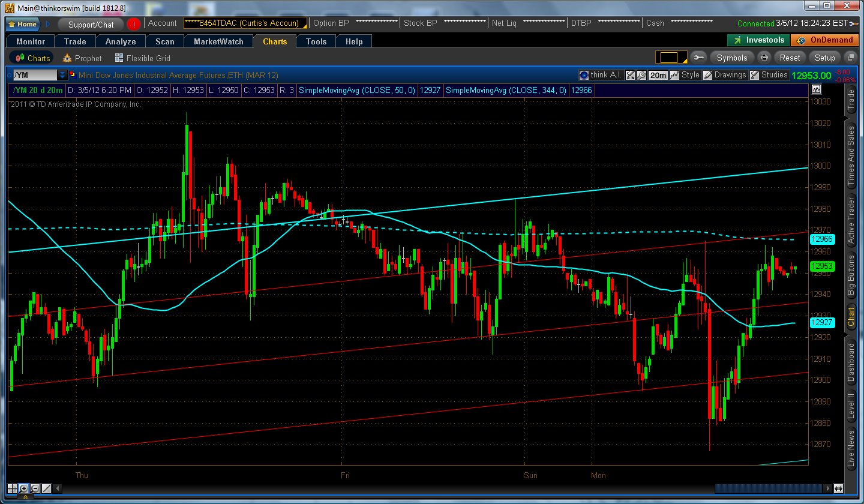The height and width of the screenshot is (504, 864).
Task: Expand the /YM symbol dropdown arrow
Action: click(62, 75)
